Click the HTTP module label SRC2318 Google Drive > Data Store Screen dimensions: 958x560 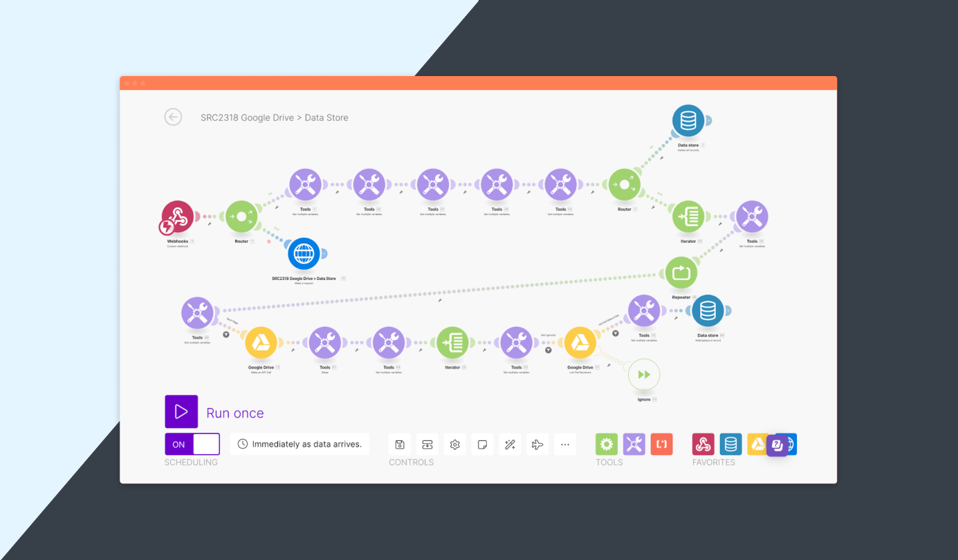pyautogui.click(x=304, y=279)
